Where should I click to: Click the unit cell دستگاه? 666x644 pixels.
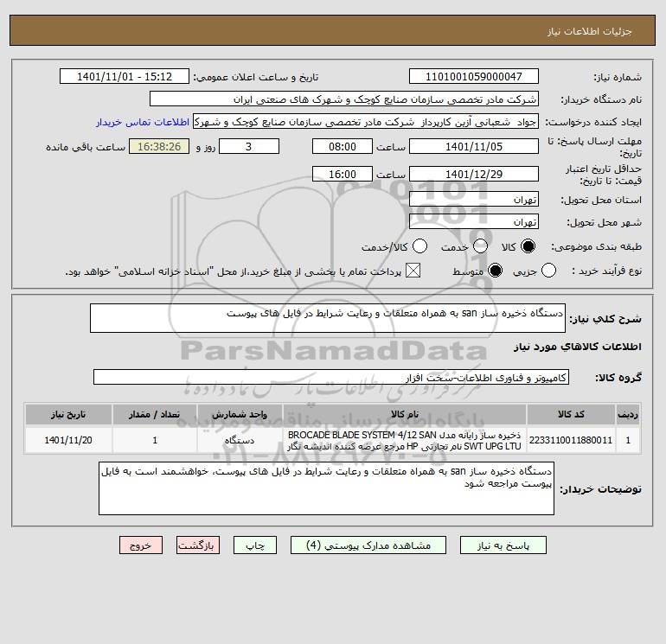tap(240, 440)
